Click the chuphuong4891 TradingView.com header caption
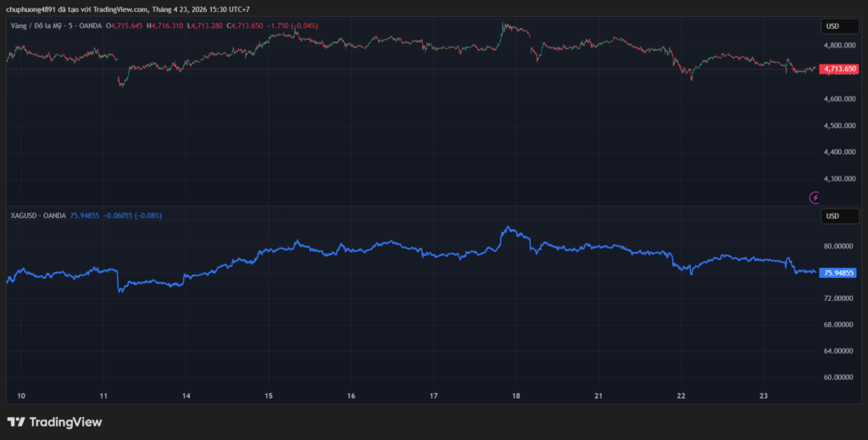The image size is (868, 440). click(x=127, y=9)
